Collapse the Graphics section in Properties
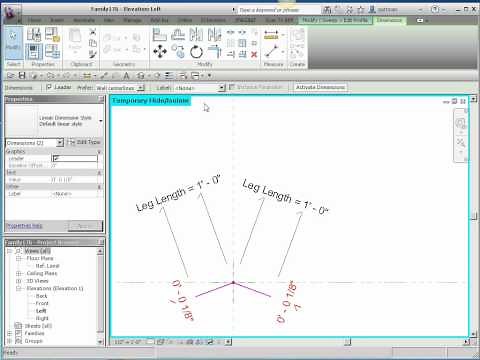480x360 pixels. pyautogui.click(x=99, y=152)
